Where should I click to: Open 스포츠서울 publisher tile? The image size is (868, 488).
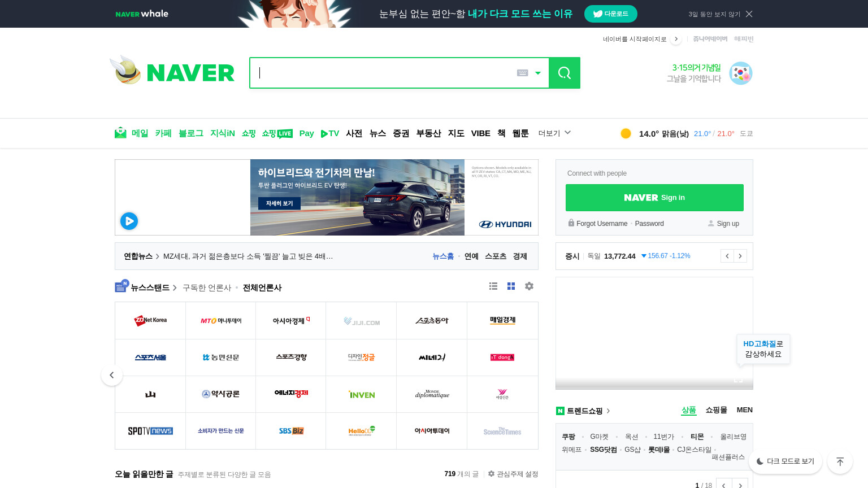tap(150, 358)
